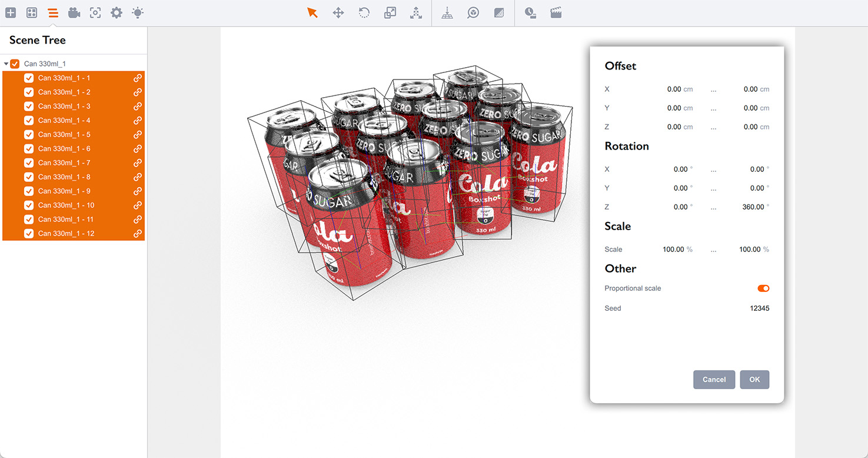Image resolution: width=868 pixels, height=458 pixels.
Task: Edit the Rotation Z minimum value
Action: tap(680, 207)
